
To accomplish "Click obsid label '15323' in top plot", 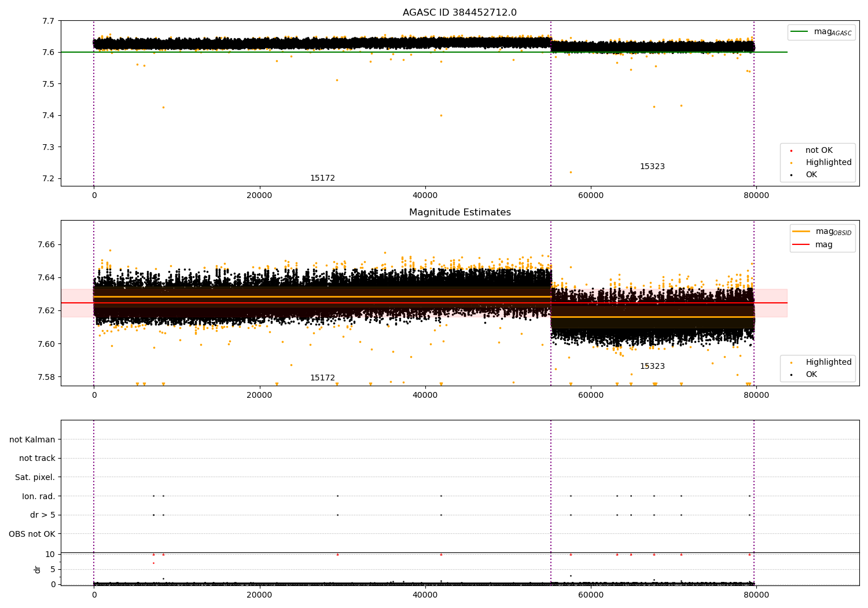I will tap(652, 167).
